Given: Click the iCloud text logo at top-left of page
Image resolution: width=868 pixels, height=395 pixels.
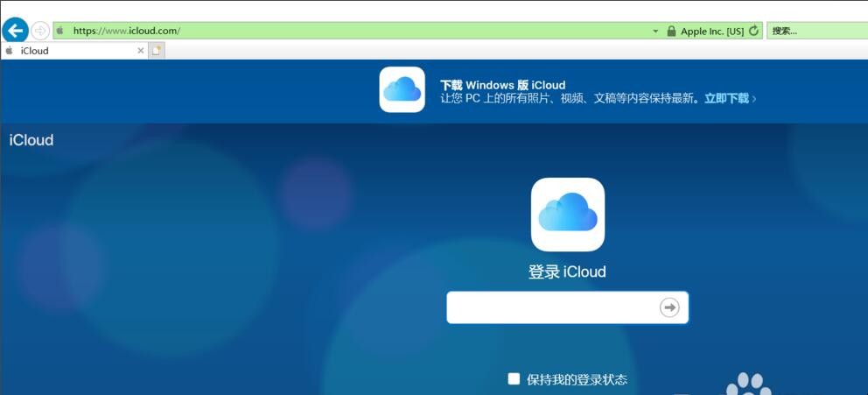Looking at the screenshot, I should pos(31,140).
